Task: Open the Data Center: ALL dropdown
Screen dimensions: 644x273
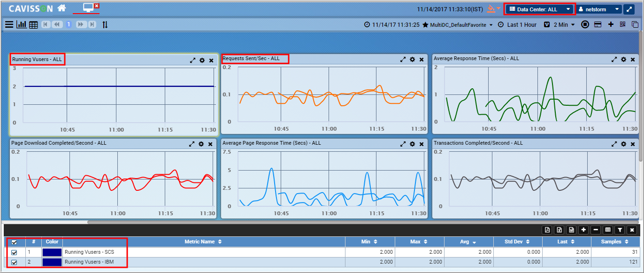Action: point(540,9)
